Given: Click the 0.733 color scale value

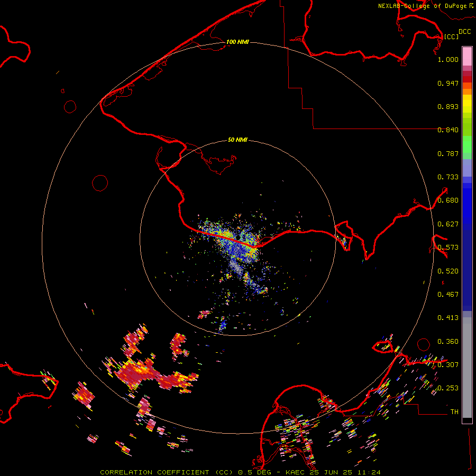Looking at the screenshot, I should (x=448, y=177).
